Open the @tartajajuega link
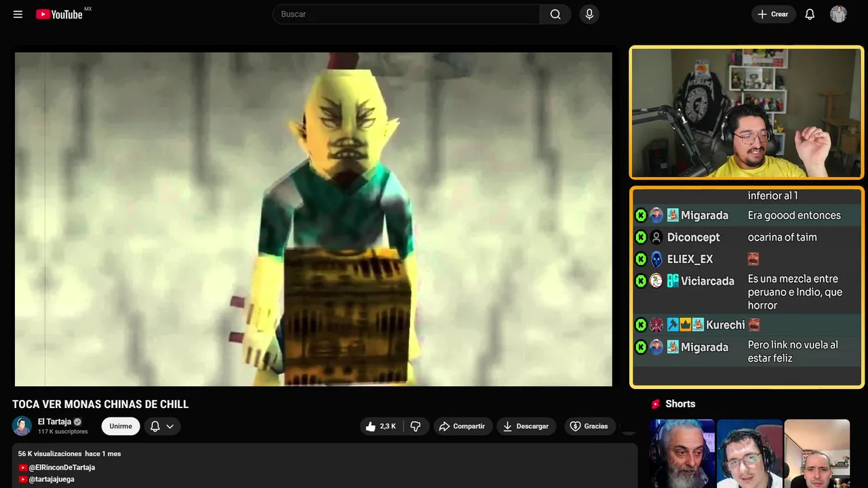 (x=52, y=479)
